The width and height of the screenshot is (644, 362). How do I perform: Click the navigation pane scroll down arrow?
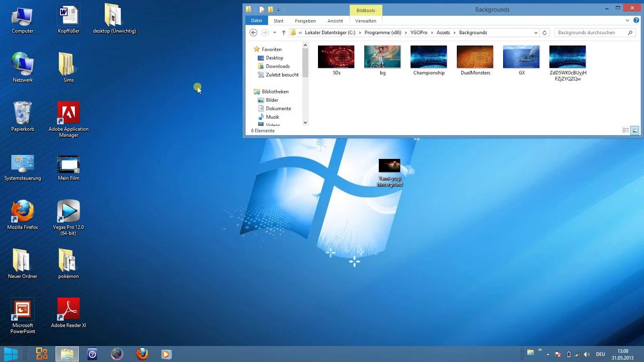[305, 122]
